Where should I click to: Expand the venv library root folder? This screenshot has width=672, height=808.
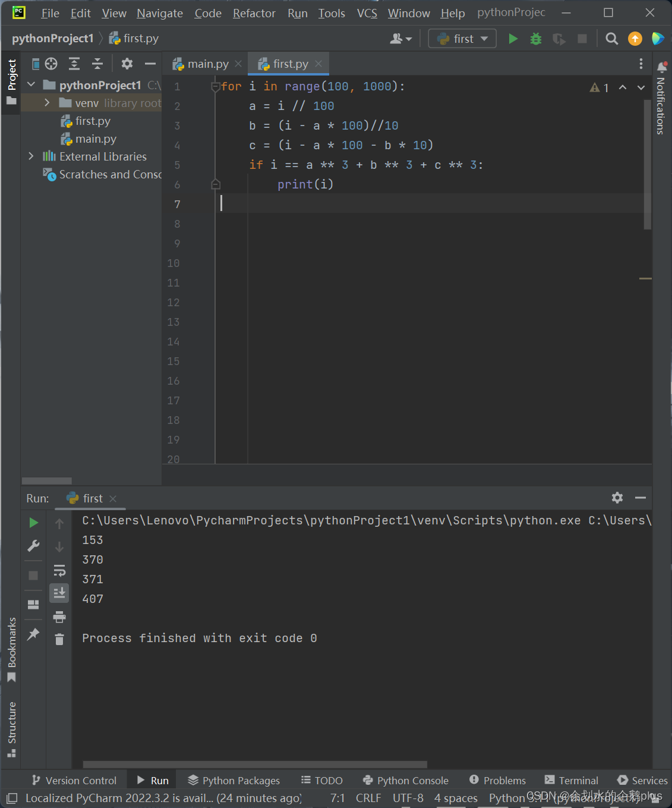click(x=47, y=103)
